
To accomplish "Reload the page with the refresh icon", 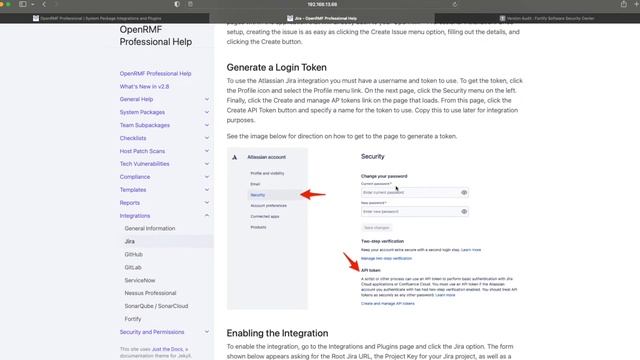I will click(455, 4).
